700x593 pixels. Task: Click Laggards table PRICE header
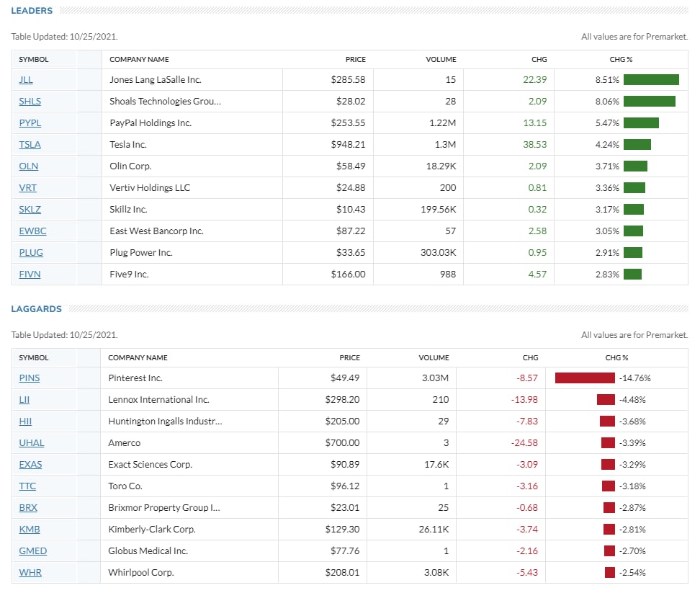coord(349,357)
